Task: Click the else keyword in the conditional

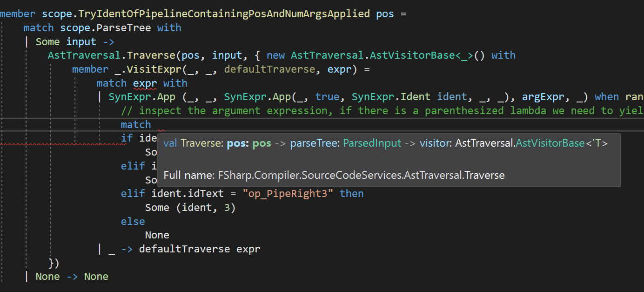Action: 133,221
